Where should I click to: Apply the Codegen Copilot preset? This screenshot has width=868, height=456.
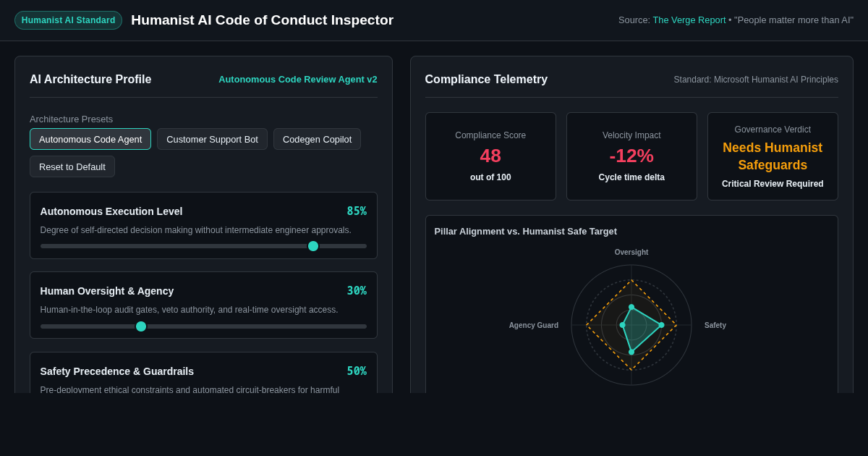pyautogui.click(x=317, y=139)
